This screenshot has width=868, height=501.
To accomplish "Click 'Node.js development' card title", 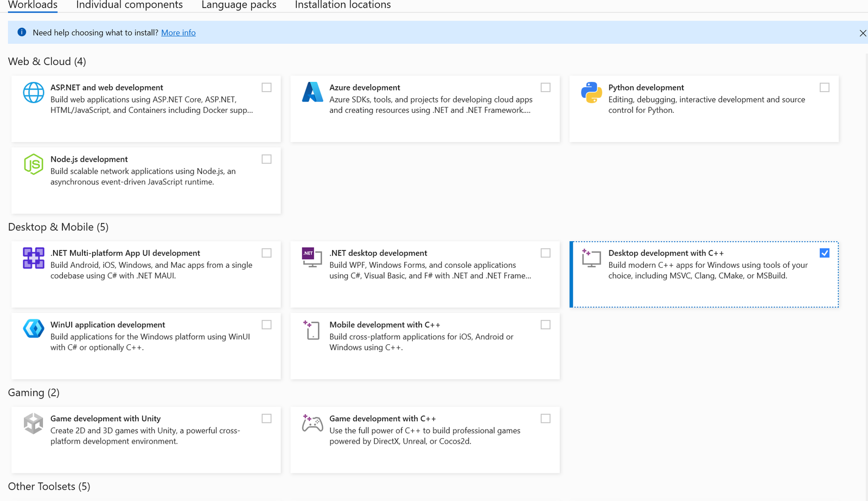I will [89, 159].
